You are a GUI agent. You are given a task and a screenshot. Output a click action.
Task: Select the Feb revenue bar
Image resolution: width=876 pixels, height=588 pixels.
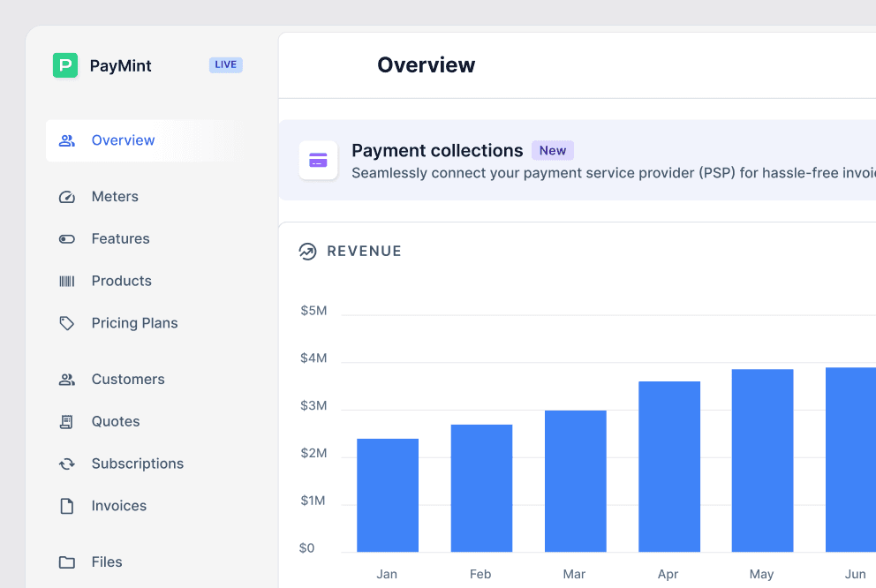point(481,488)
